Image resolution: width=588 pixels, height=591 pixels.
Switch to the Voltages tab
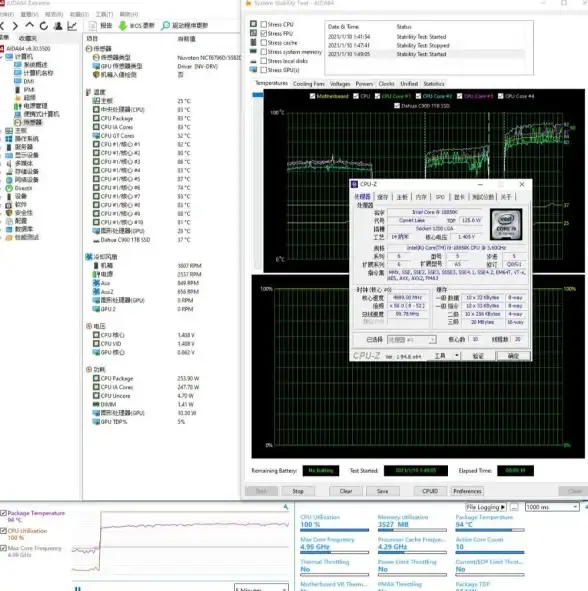click(x=340, y=84)
